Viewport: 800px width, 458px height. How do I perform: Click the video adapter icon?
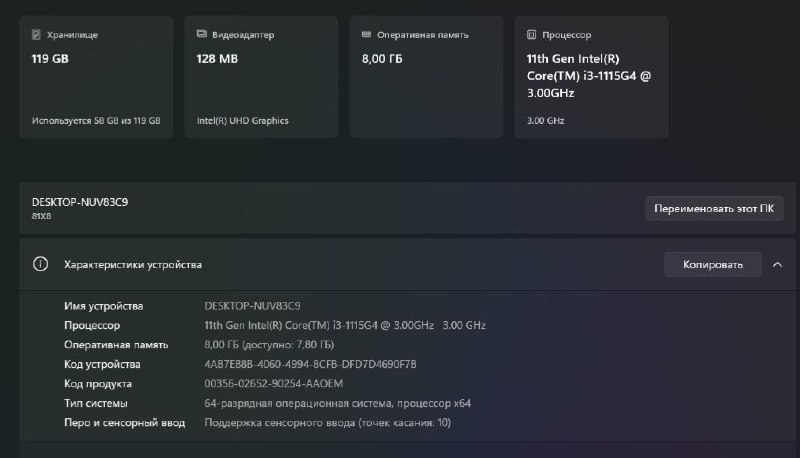click(x=202, y=34)
